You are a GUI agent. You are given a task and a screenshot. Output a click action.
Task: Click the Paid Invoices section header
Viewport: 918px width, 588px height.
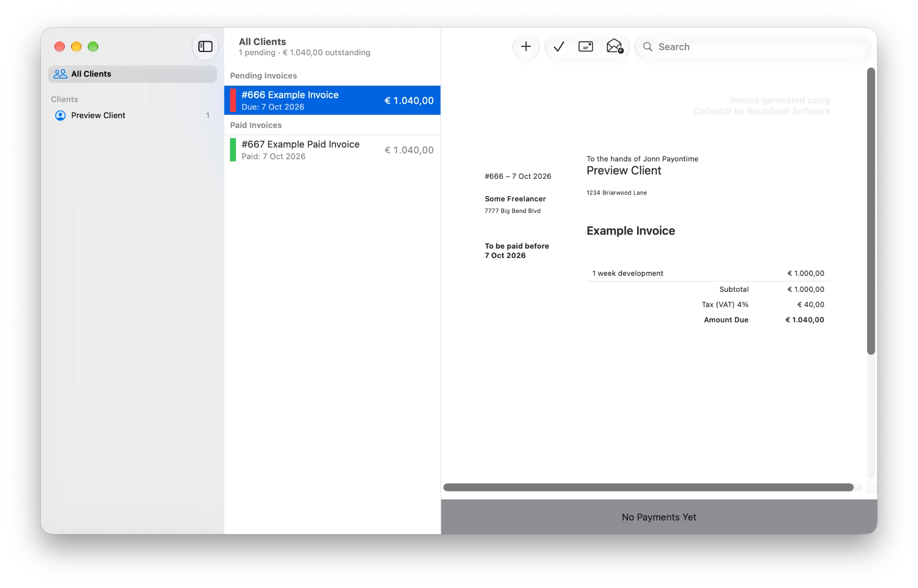(256, 125)
